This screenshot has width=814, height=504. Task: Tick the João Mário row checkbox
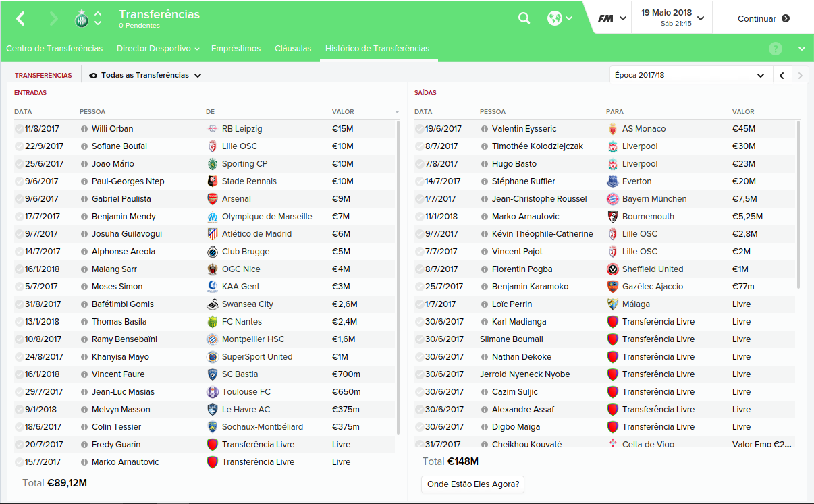point(19,163)
